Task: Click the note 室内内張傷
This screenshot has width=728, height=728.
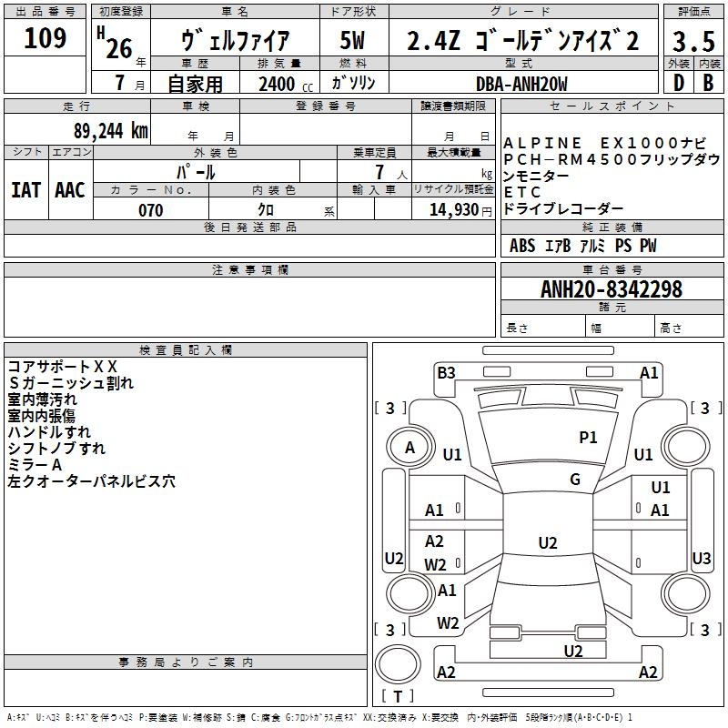Action: 41,416
